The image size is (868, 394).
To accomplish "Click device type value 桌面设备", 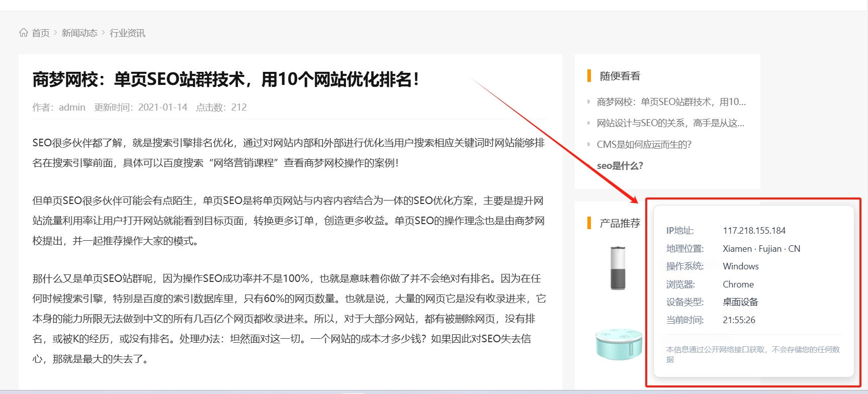I will [740, 302].
